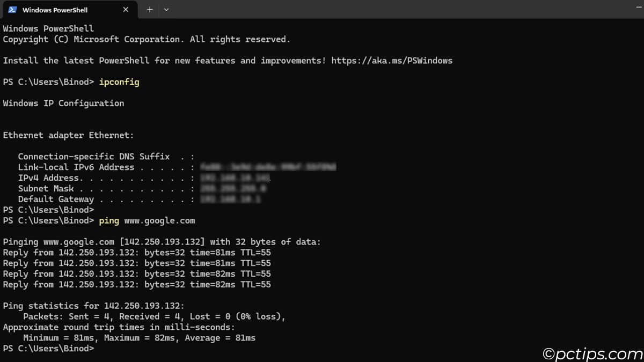The height and width of the screenshot is (362, 644).
Task: Expand the new tab profile dropdown
Action: 166,10
